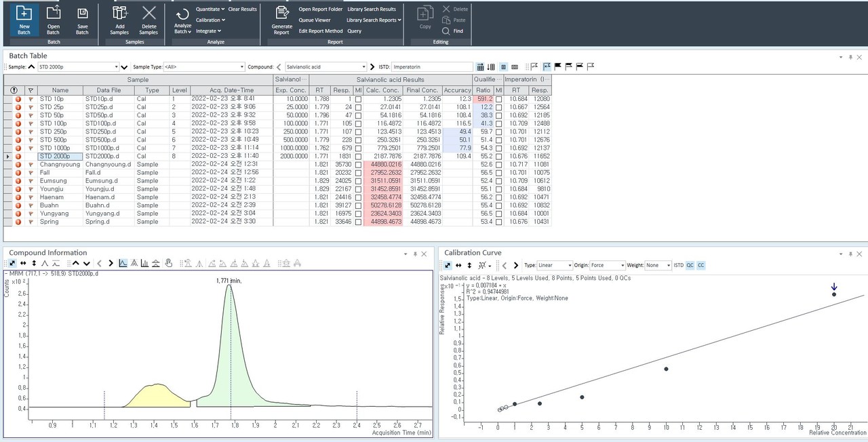Click the Find magnifier in Editing group
The height and width of the screenshot is (442, 868).
[x=446, y=31]
